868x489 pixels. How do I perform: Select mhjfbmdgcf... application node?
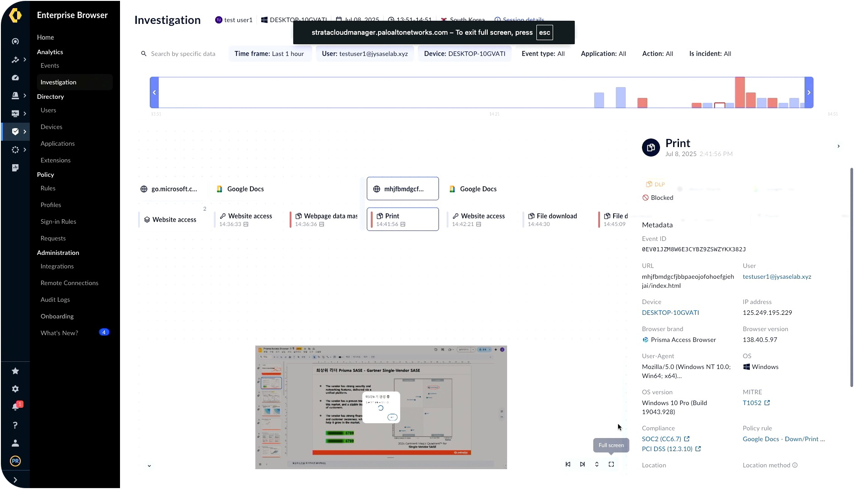(403, 189)
